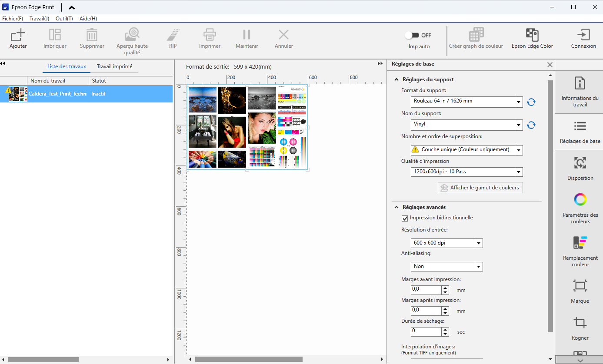Open the Travail(J) menu

(x=39, y=19)
